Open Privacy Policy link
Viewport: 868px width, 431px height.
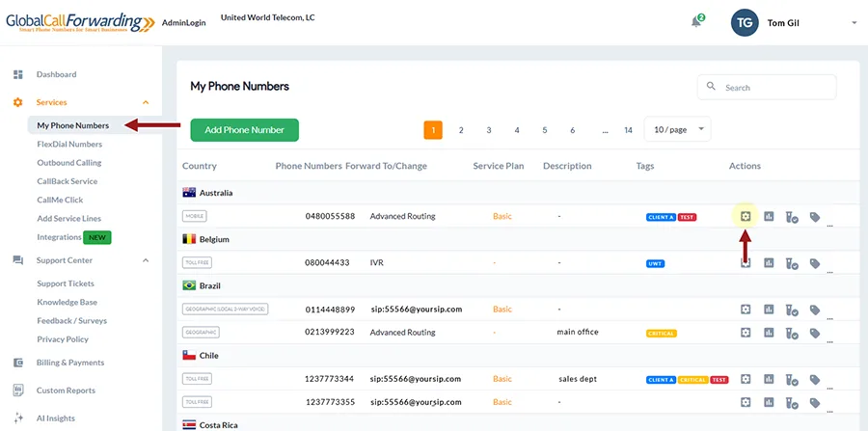[63, 339]
